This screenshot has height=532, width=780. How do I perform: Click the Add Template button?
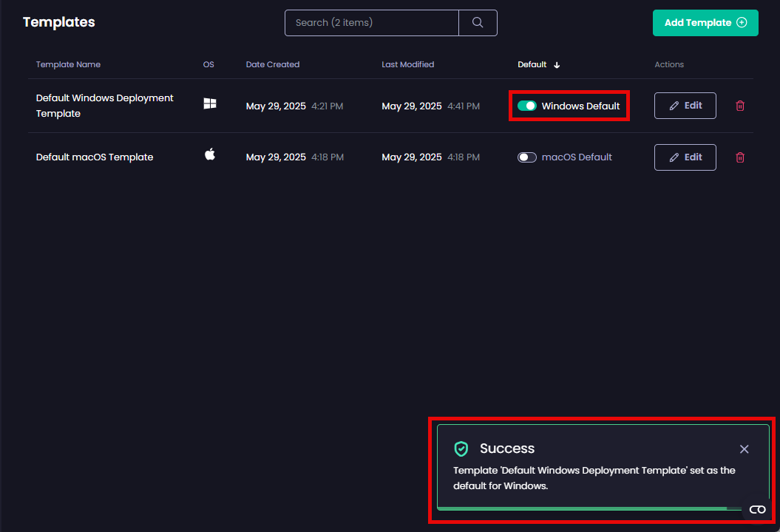(705, 23)
